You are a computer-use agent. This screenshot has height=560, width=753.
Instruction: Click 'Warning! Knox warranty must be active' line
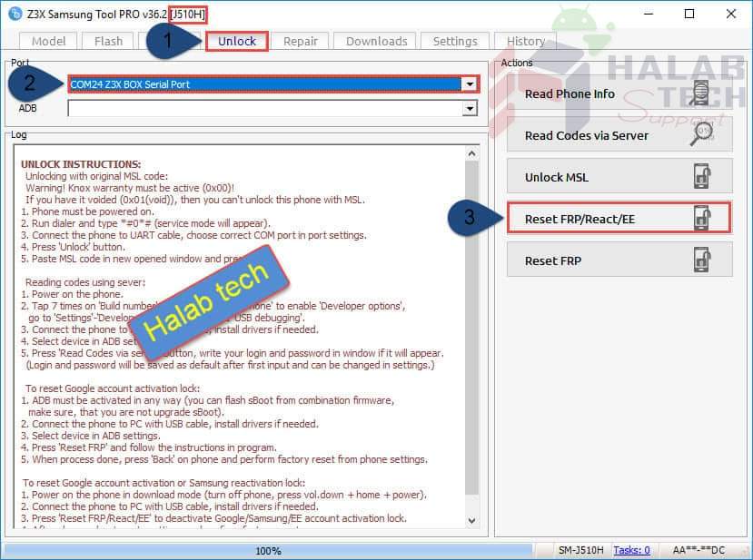point(130,188)
